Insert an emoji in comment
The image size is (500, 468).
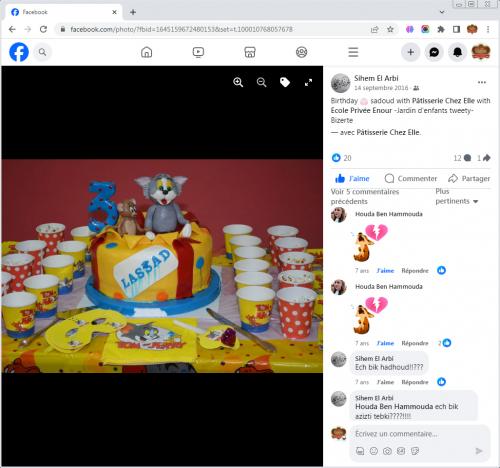pyautogui.click(x=374, y=451)
